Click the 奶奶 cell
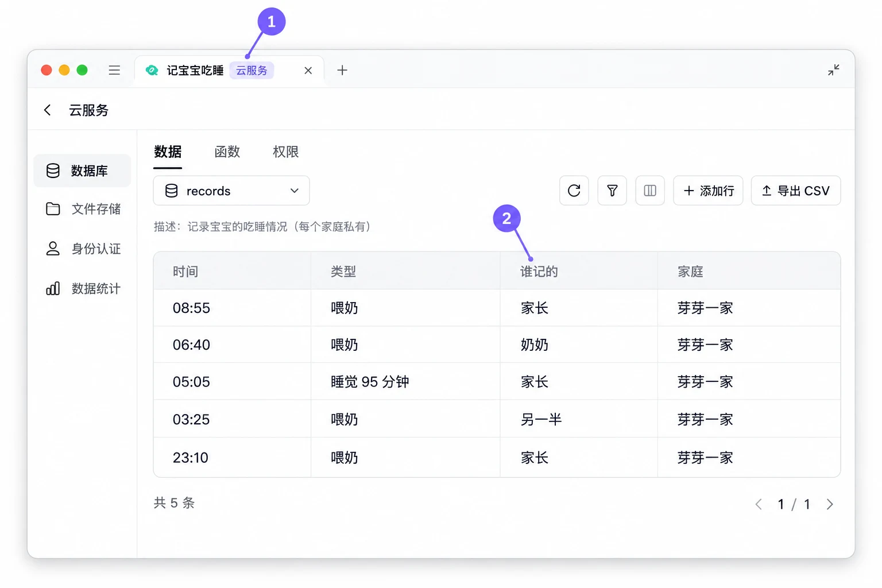 [579, 345]
